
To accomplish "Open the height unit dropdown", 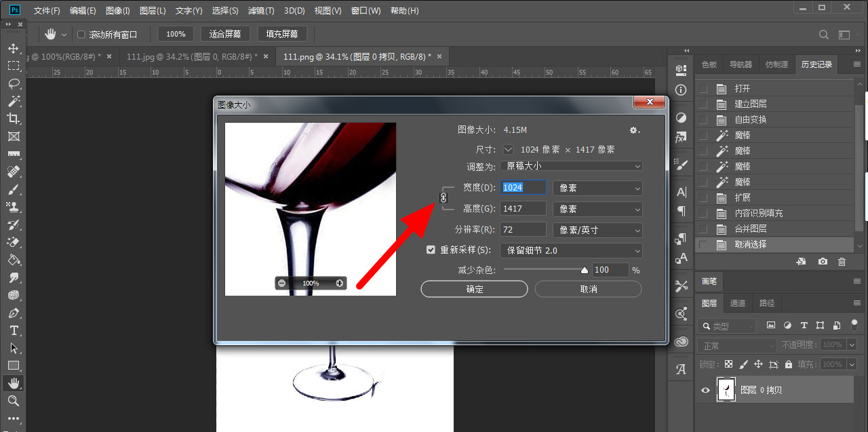I will [x=597, y=209].
